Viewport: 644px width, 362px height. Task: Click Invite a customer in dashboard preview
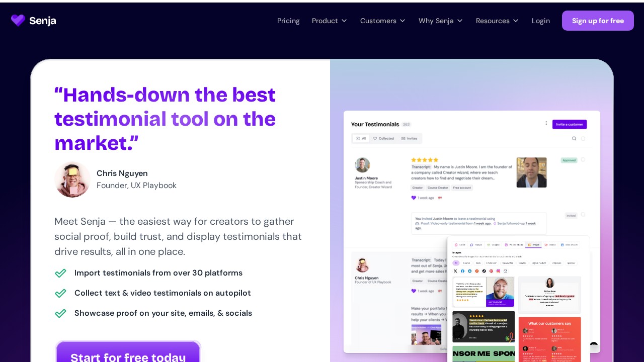(570, 124)
